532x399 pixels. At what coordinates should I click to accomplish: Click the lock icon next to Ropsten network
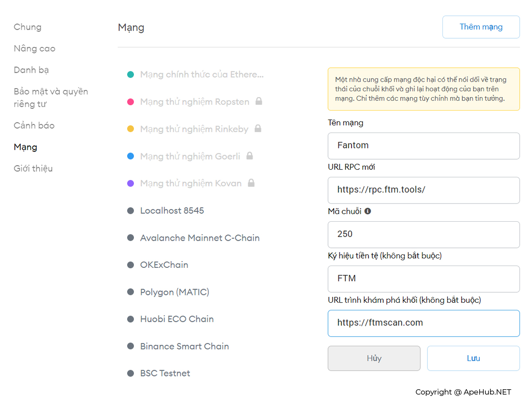[259, 102]
